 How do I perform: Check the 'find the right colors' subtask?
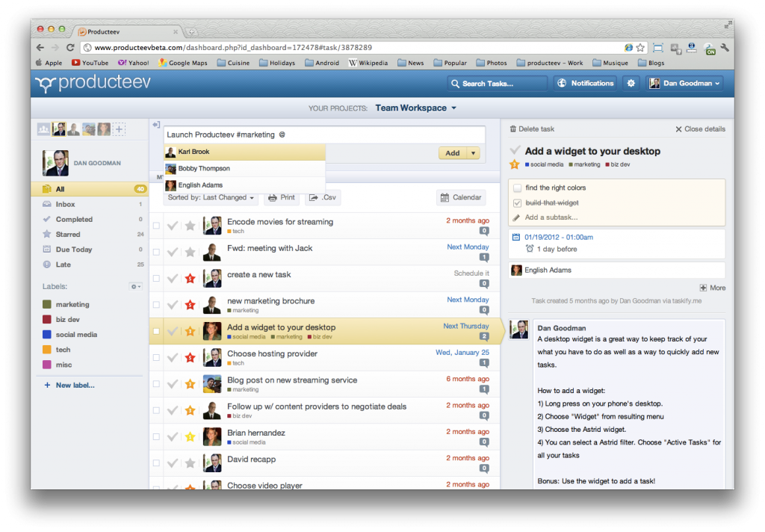pyautogui.click(x=517, y=188)
